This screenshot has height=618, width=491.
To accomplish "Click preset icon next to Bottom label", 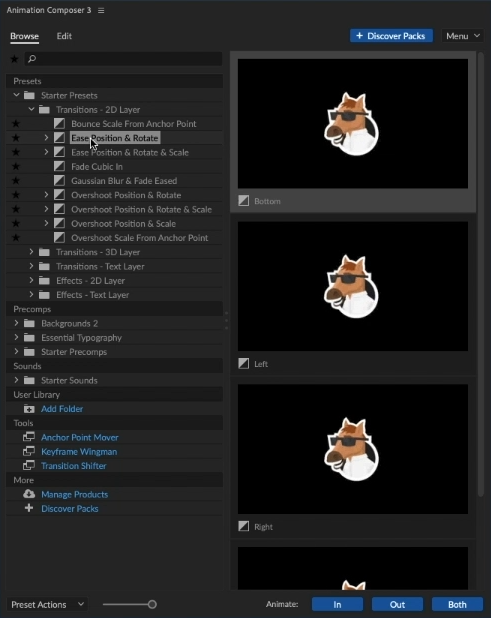I will click(244, 201).
